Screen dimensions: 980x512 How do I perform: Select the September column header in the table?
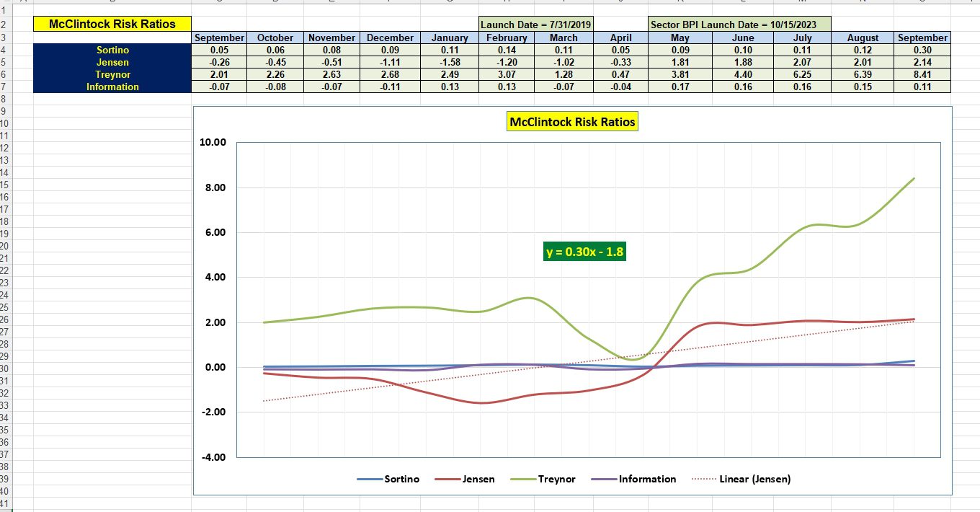click(219, 37)
